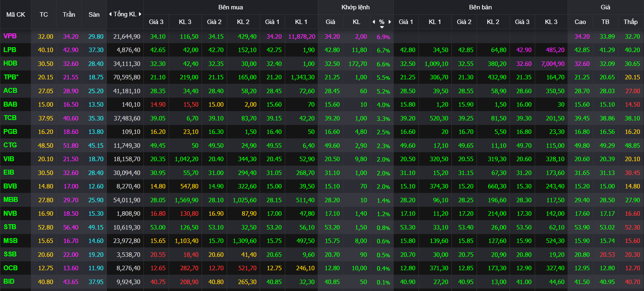Click PGB matched price "16.60"
644x291 pixels.
coord(332,132)
